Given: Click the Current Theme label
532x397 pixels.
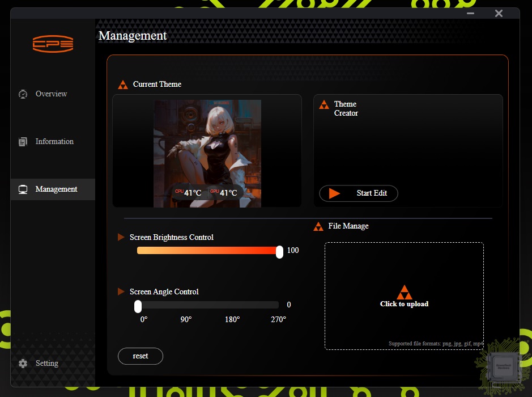Looking at the screenshot, I should point(157,85).
